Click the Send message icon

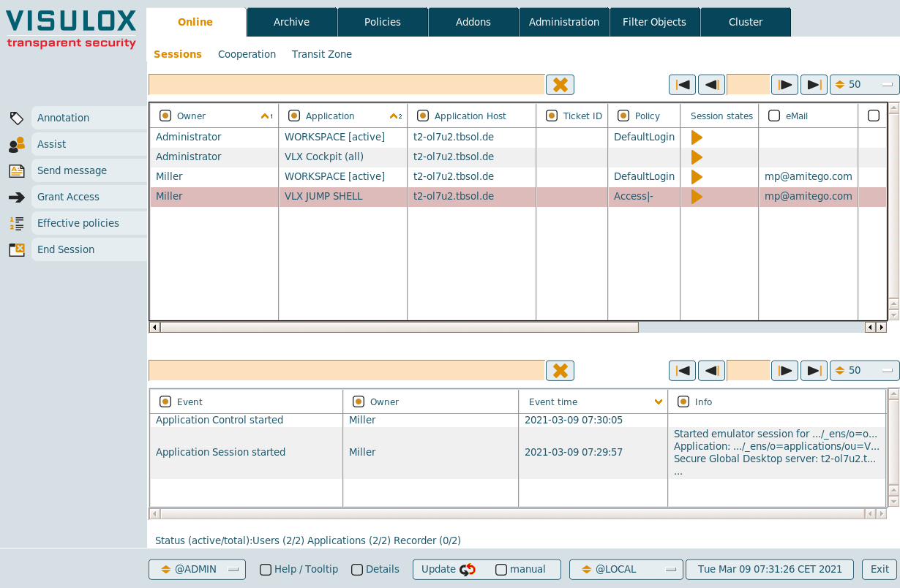[16, 171]
